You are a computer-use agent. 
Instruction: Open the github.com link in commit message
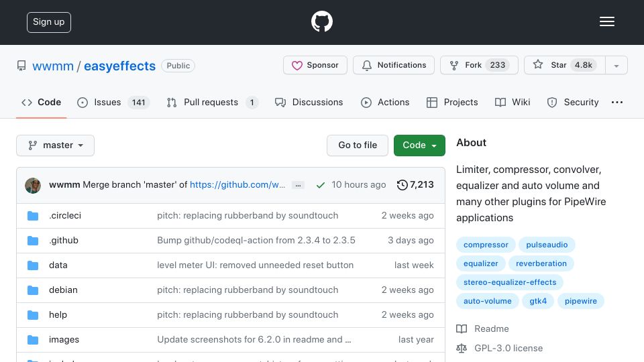coord(237,185)
